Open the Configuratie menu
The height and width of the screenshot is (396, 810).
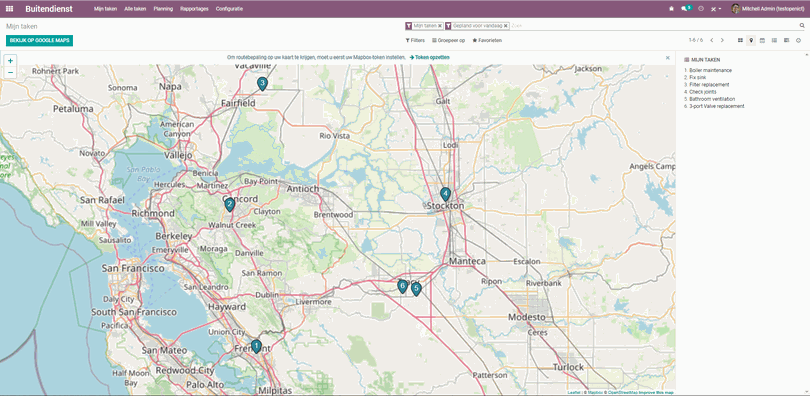pos(229,9)
